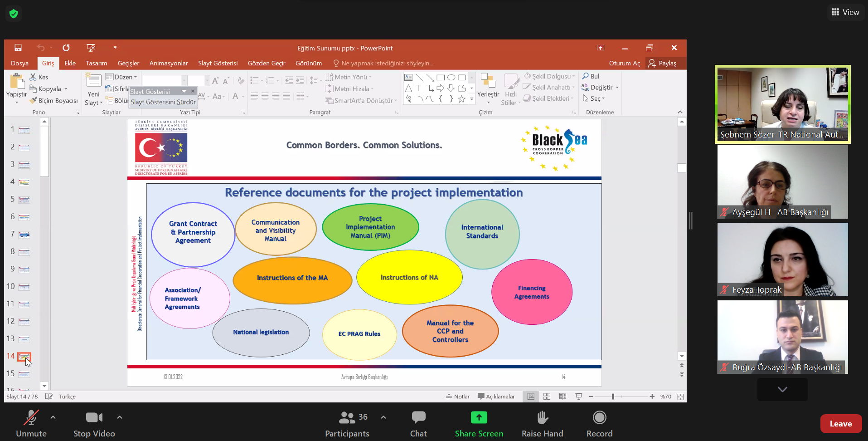Click the Share Screen icon
Viewport: 868px width, 441px height.
[479, 418]
